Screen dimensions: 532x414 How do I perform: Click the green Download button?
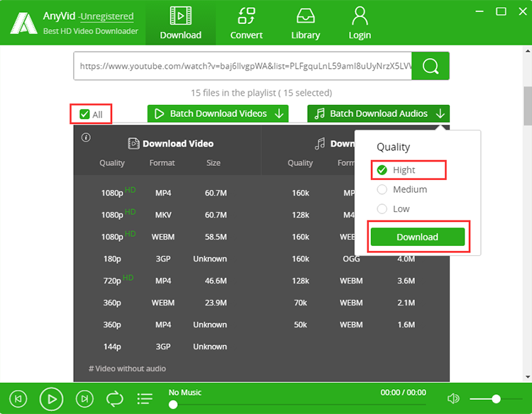tap(418, 237)
